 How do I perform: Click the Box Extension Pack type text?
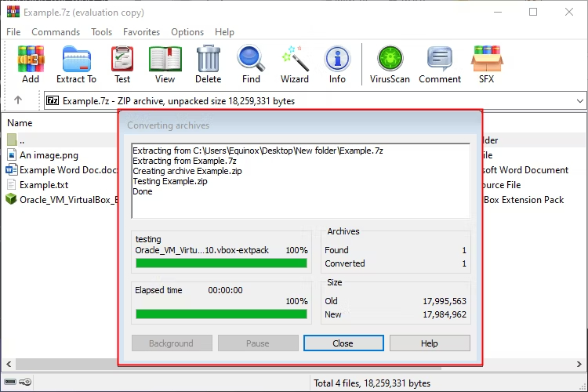tap(524, 200)
